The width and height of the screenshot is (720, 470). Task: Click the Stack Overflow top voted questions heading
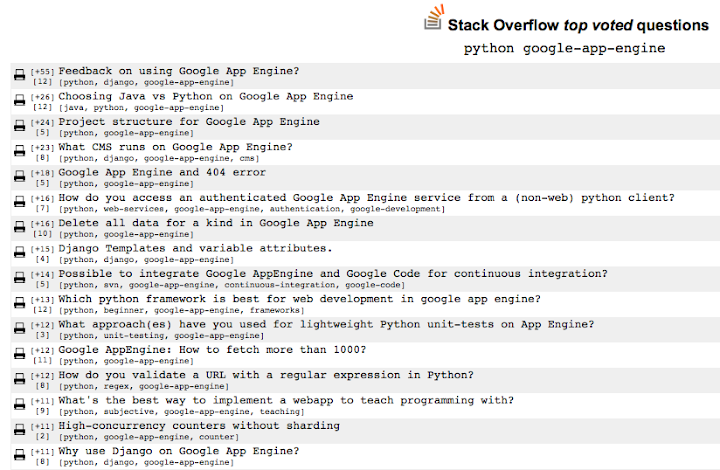[578, 24]
